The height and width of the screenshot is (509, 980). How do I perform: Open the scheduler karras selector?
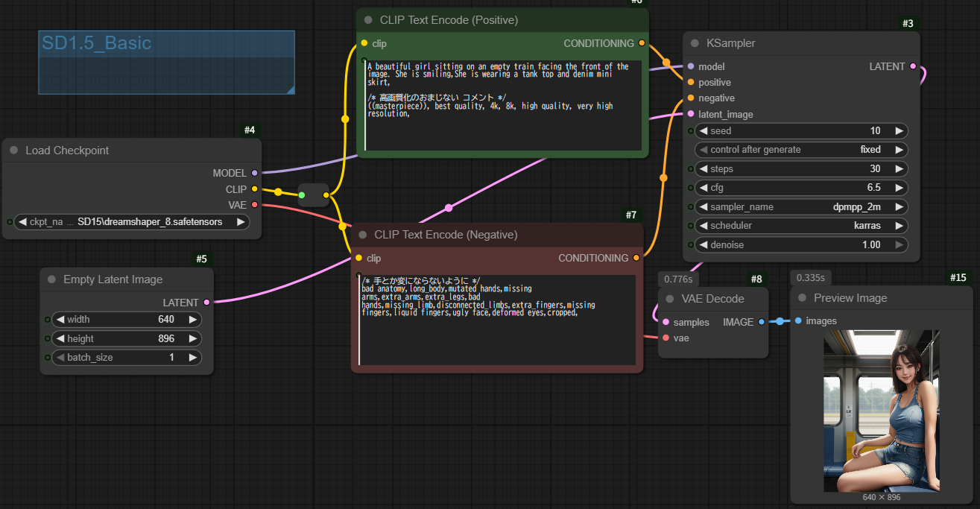(800, 225)
